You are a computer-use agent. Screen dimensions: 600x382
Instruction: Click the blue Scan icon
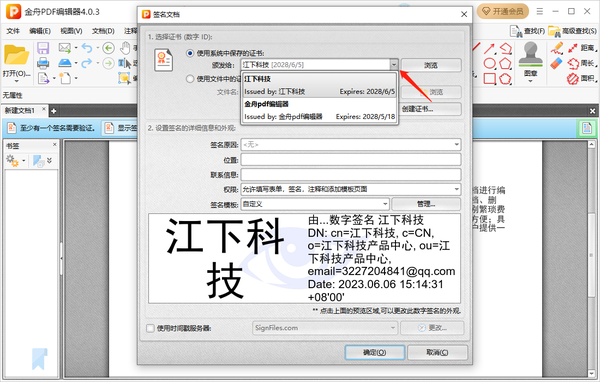[65, 63]
